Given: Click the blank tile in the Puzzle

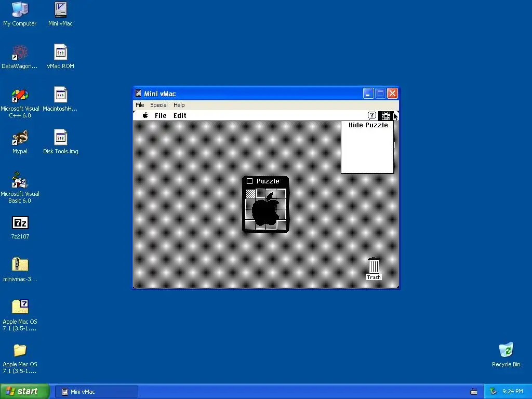Looking at the screenshot, I should coord(250,194).
